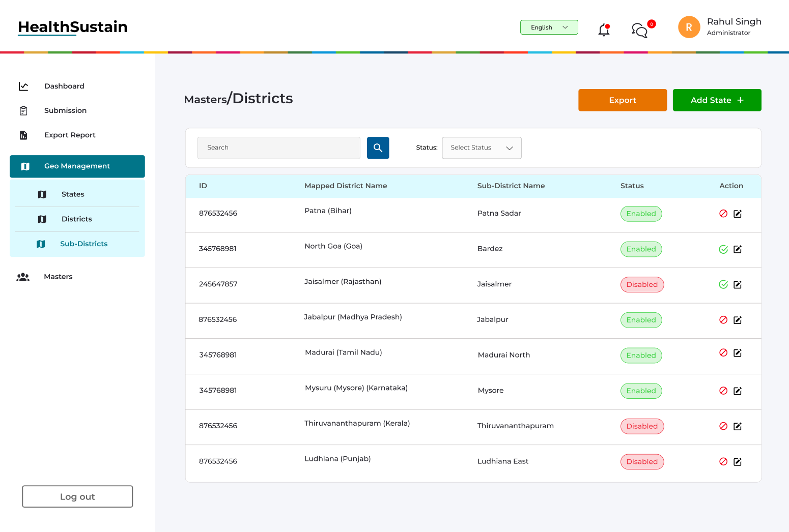
Task: Edit the Thiruvananthapuram (Kerala) row
Action: (738, 426)
